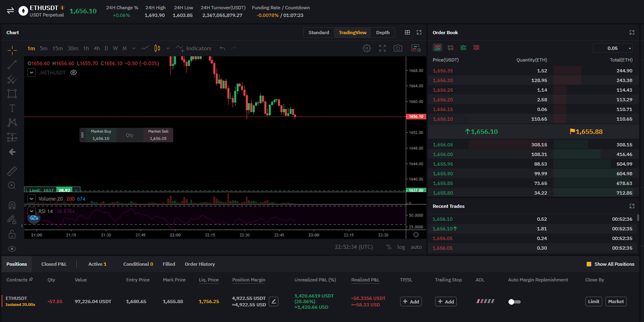Image resolution: width=644 pixels, height=322 pixels.
Task: Open the Filled orders tab
Action: pos(169,264)
